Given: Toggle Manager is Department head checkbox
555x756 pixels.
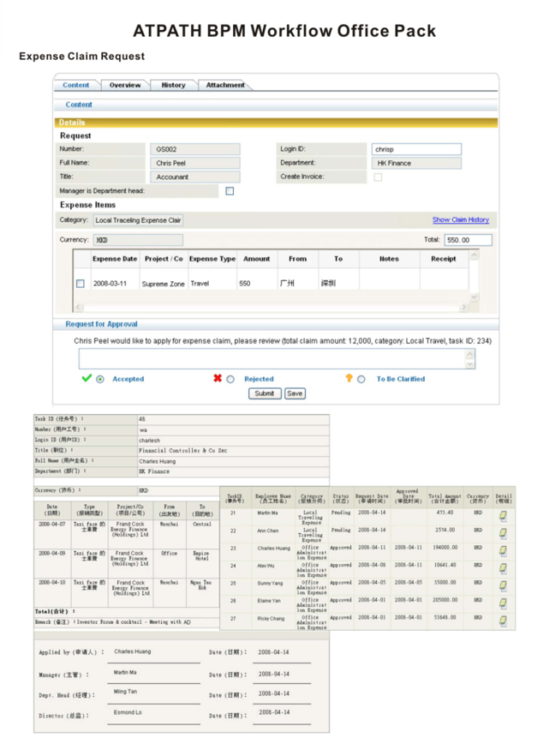Looking at the screenshot, I should click(x=230, y=191).
